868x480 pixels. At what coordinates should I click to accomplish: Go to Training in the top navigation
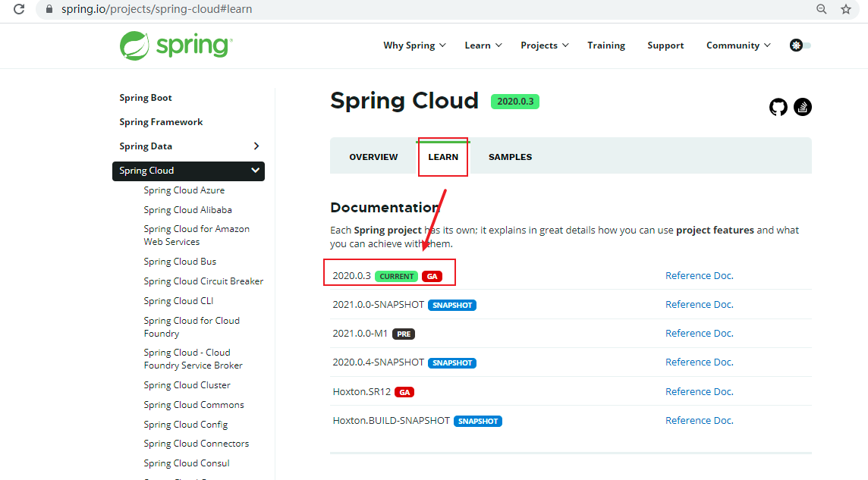coord(606,45)
